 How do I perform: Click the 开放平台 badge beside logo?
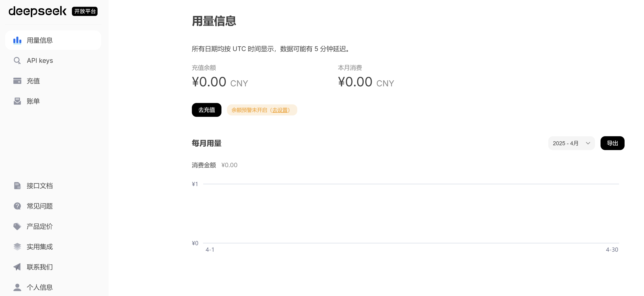tap(85, 11)
